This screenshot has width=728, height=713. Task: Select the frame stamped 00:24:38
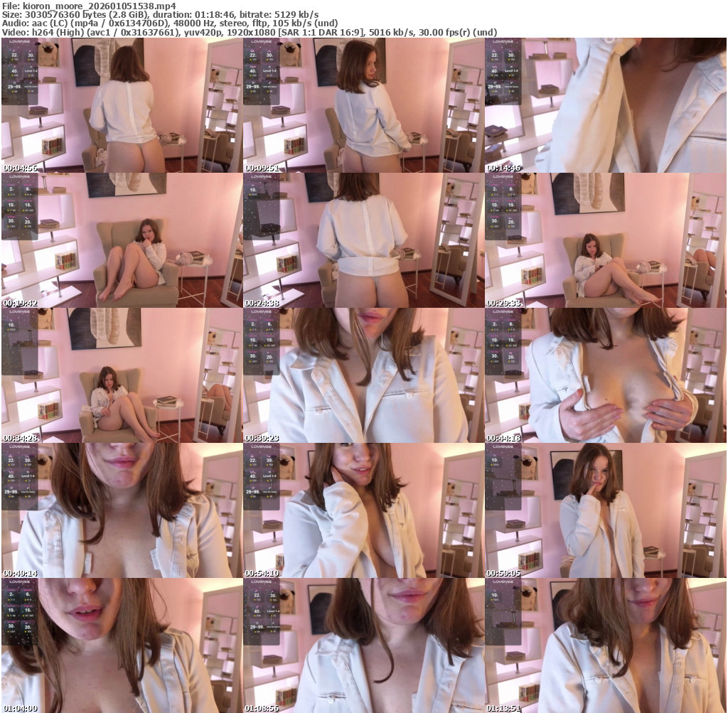363,240
